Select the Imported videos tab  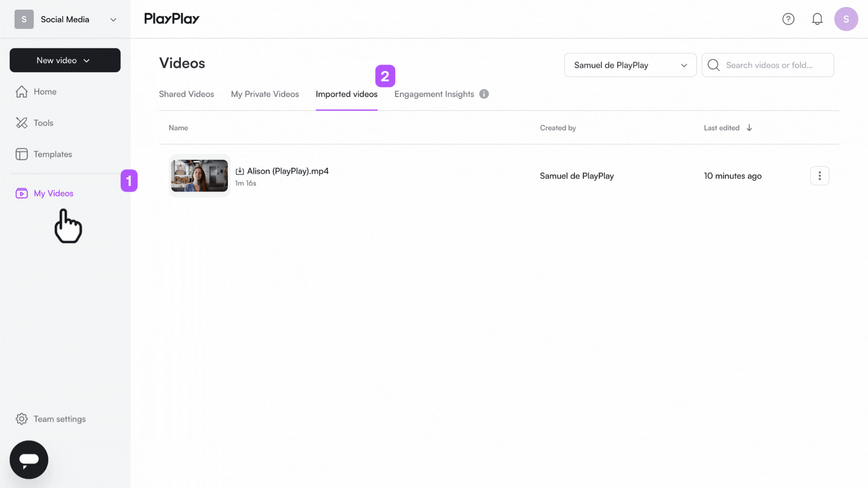click(x=346, y=94)
